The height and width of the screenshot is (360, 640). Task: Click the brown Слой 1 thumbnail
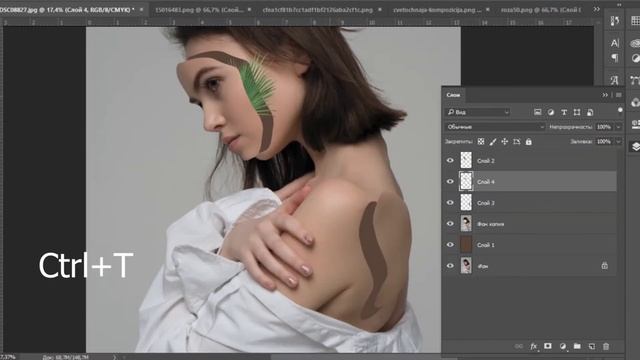466,244
